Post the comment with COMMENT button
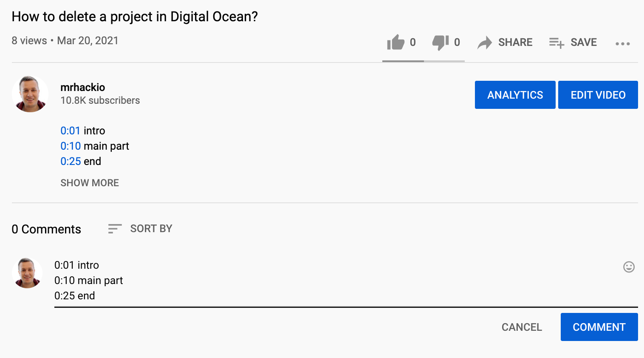 pyautogui.click(x=599, y=327)
